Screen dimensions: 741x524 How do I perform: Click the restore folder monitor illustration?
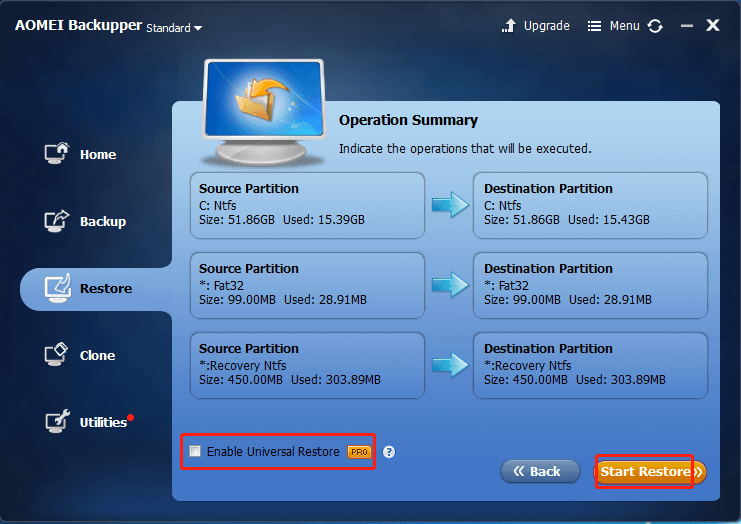264,112
